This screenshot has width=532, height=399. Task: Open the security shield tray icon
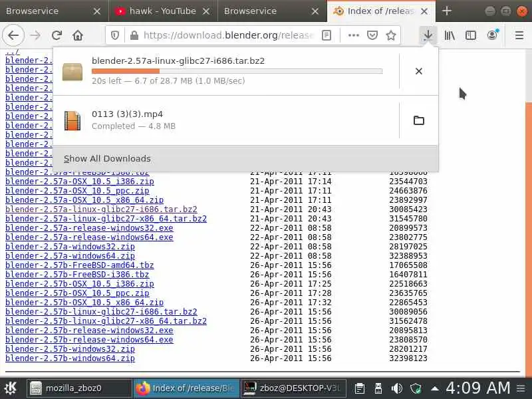[x=416, y=388]
